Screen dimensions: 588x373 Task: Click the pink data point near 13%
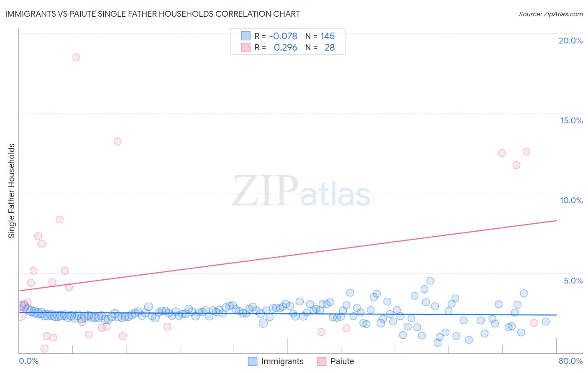[118, 142]
